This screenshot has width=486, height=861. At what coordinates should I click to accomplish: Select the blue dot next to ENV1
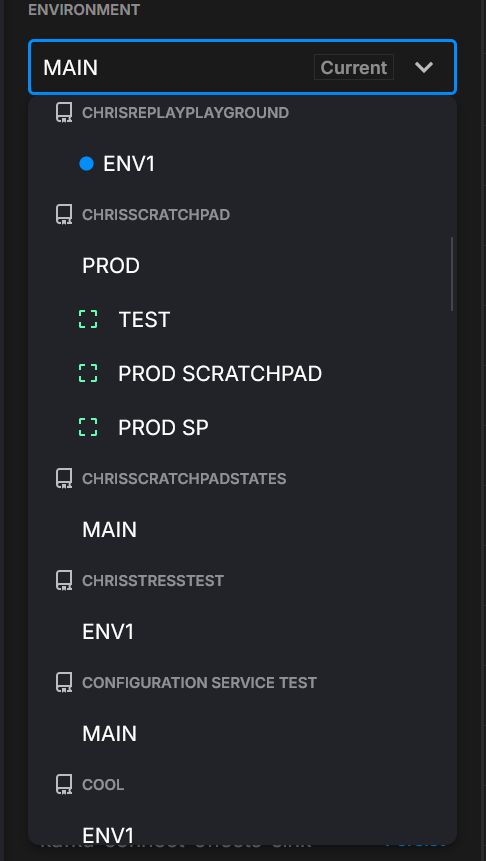[86, 164]
